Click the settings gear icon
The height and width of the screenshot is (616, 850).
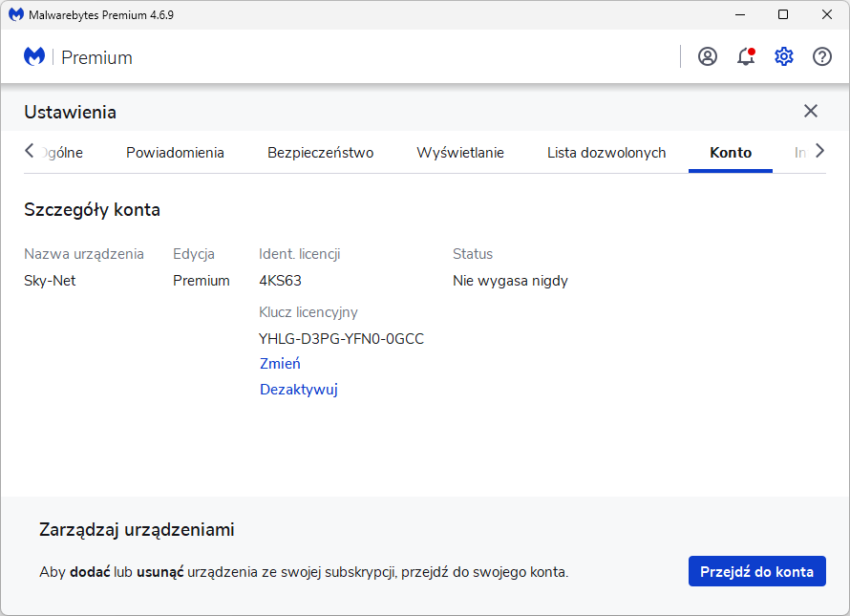click(784, 56)
